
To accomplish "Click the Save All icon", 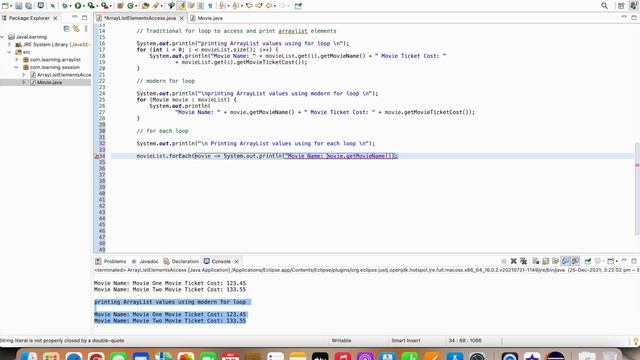I will point(29,6).
